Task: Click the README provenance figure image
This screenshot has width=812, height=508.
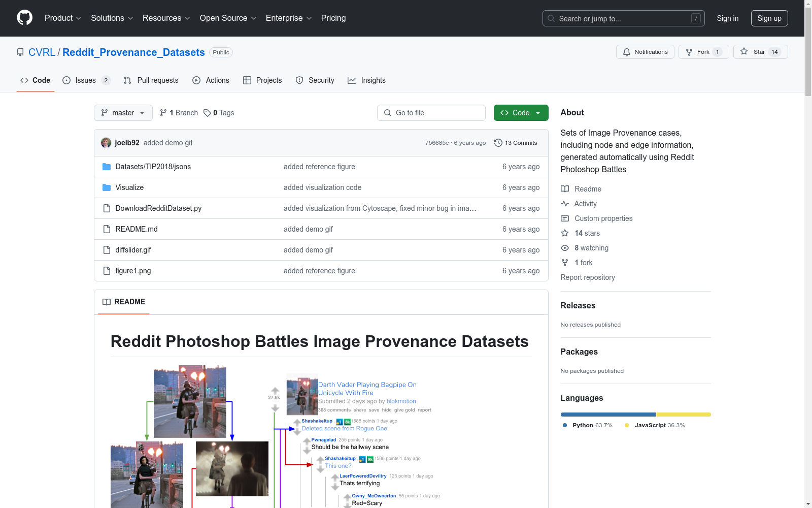Action: [275, 436]
